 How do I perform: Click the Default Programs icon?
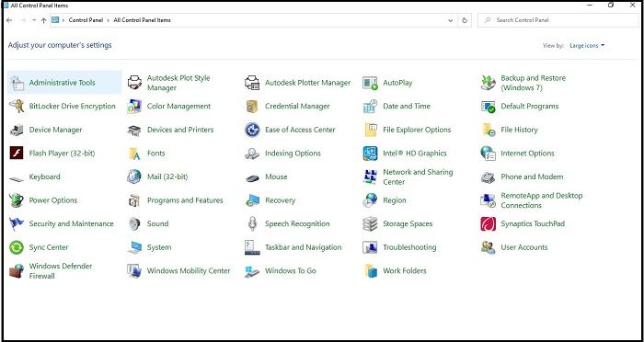tap(488, 107)
